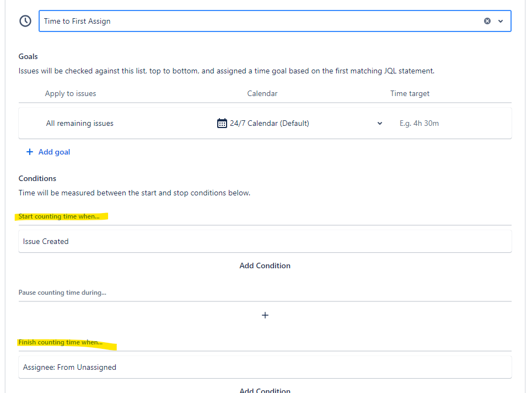Click Add Condition under Start counting section

pos(265,265)
